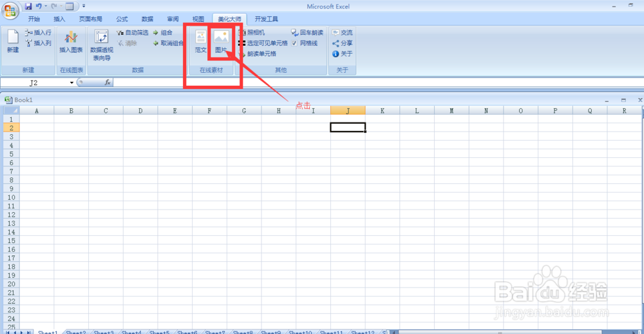Viewport: 644px width, 334px height.
Task: Click the greyed Redo arrow icon
Action: [x=54, y=6]
